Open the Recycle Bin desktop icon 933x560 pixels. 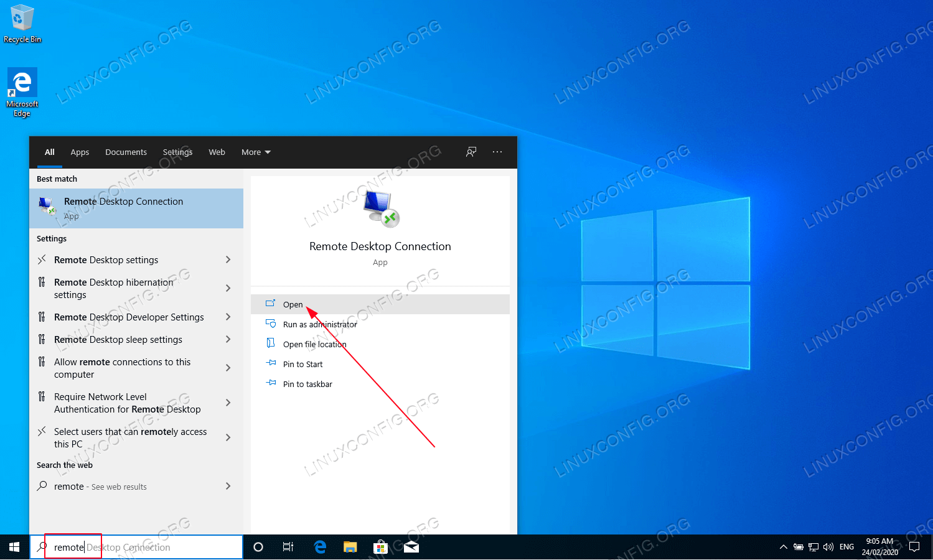click(x=22, y=24)
